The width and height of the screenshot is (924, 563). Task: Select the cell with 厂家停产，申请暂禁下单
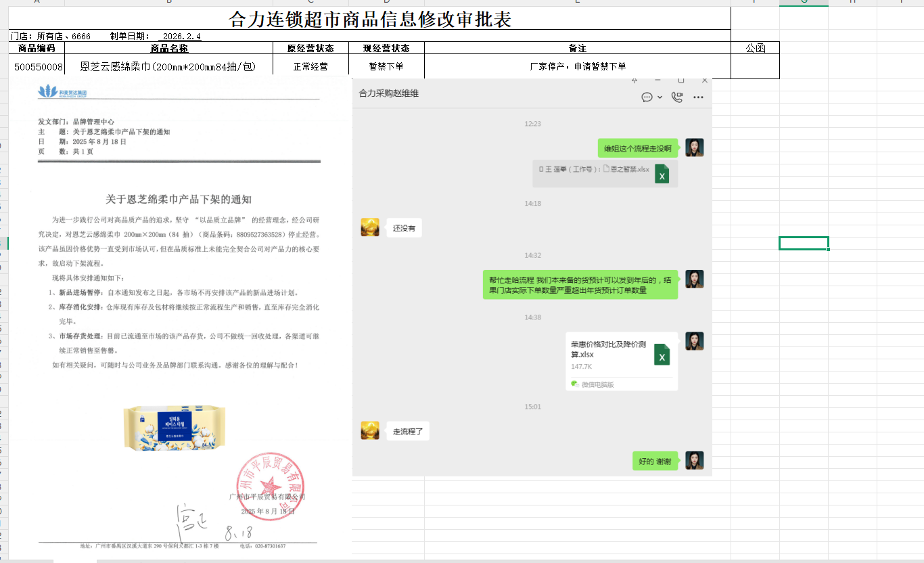pos(577,67)
